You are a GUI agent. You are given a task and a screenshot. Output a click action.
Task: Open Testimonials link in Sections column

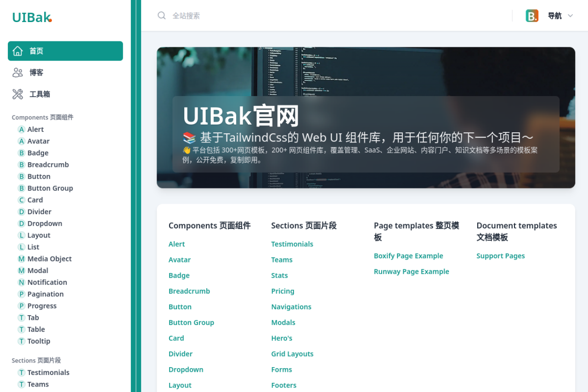(x=292, y=244)
